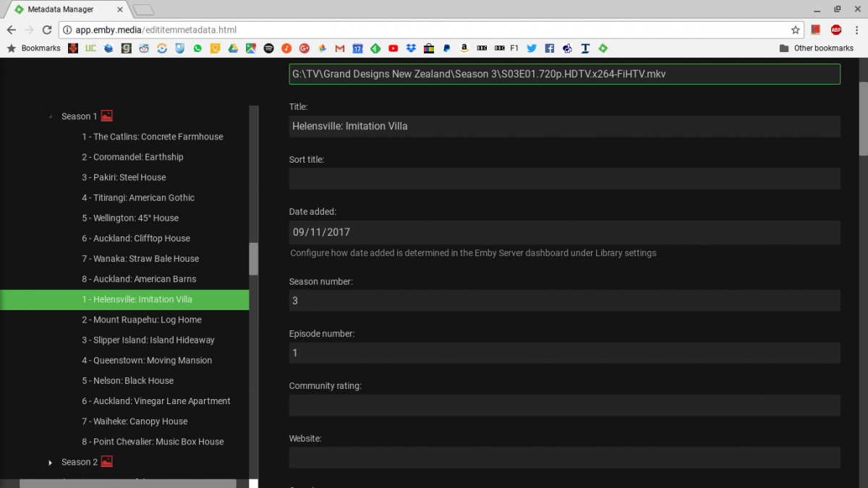Click the Season 1 image icon
The image size is (868, 488).
106,116
